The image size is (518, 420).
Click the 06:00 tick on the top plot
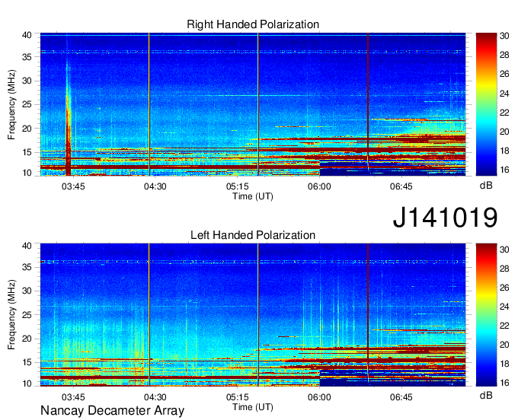point(319,186)
